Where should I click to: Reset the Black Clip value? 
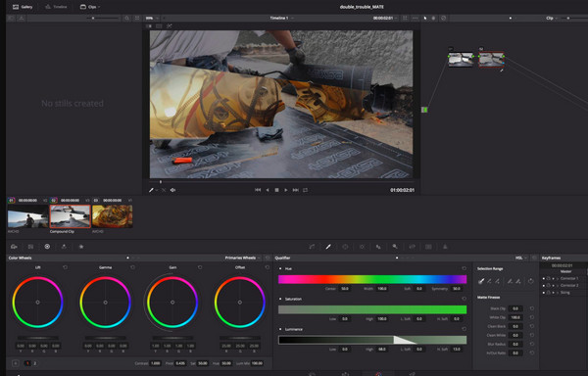(532, 308)
